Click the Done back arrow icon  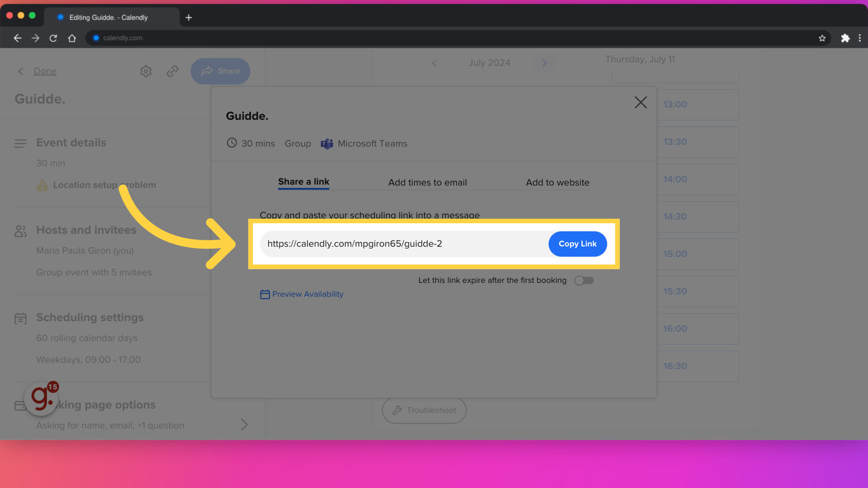21,70
